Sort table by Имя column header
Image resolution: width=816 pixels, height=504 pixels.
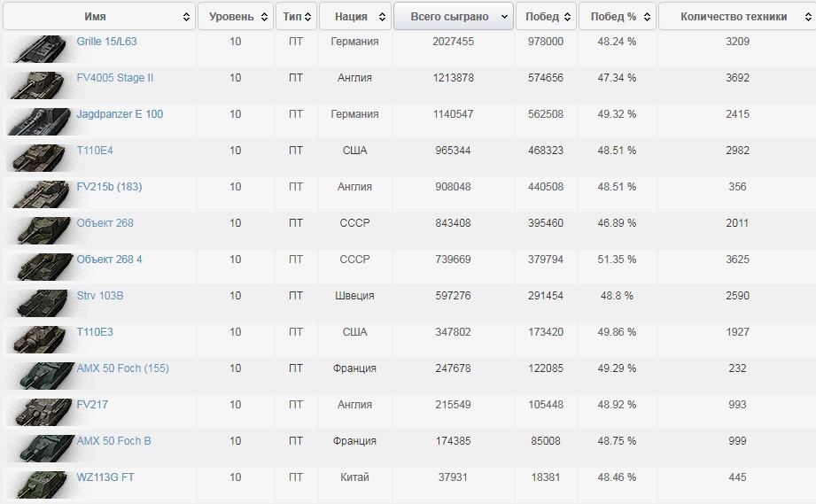[x=97, y=17]
